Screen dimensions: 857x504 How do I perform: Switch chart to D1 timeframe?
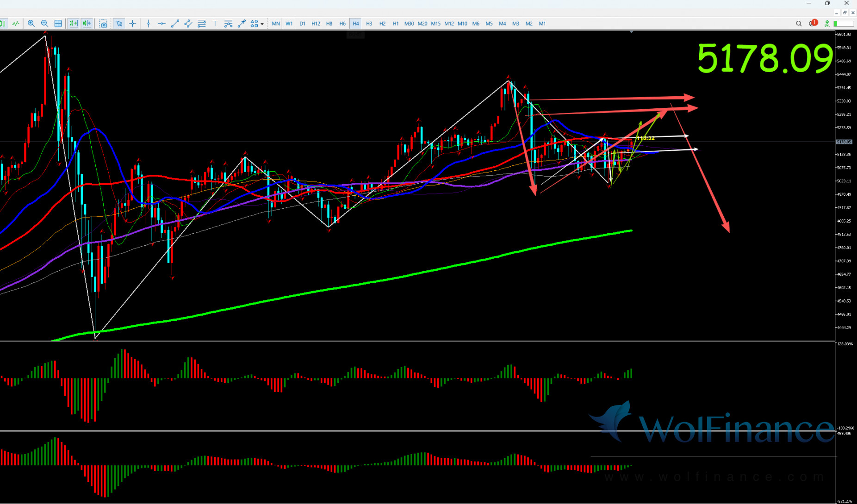tap(302, 24)
